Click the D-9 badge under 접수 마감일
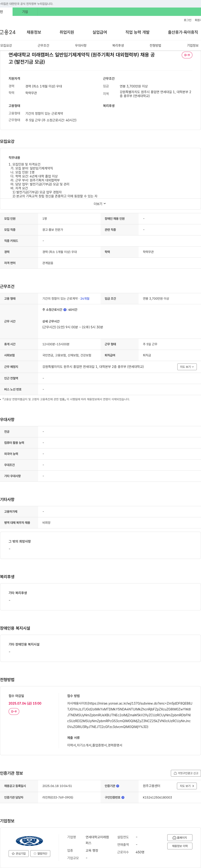 (x=14, y=711)
